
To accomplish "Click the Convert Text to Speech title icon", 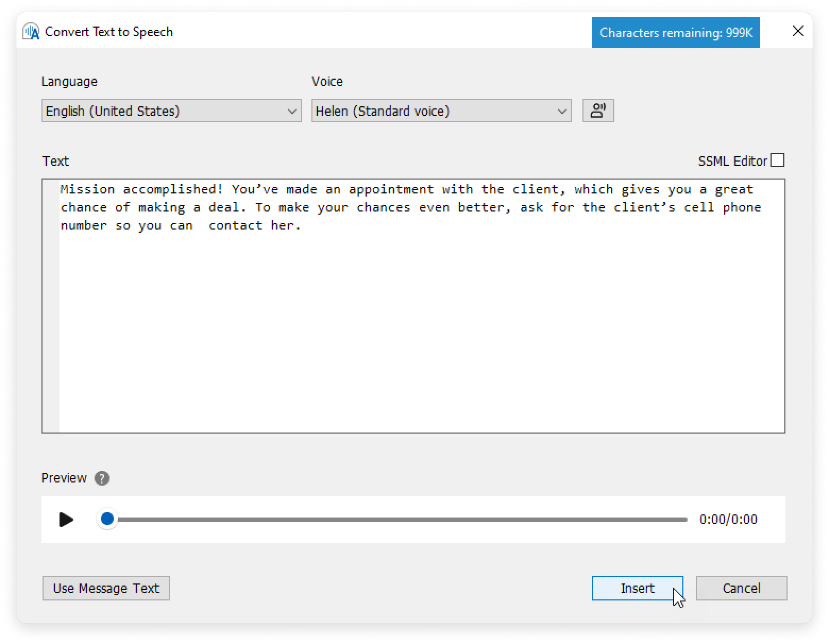I will tap(31, 32).
